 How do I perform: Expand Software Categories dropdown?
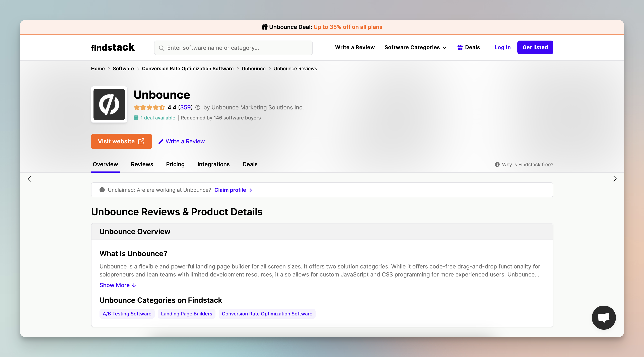point(415,47)
